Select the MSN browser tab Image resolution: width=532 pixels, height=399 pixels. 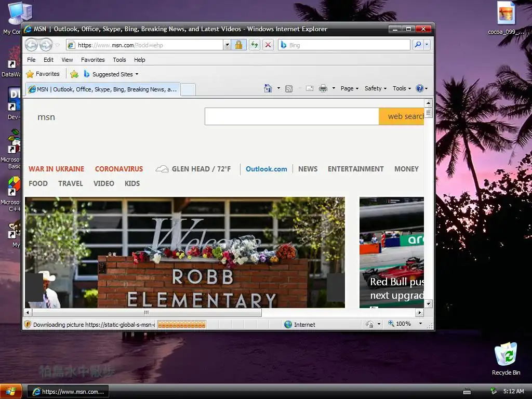coord(103,89)
